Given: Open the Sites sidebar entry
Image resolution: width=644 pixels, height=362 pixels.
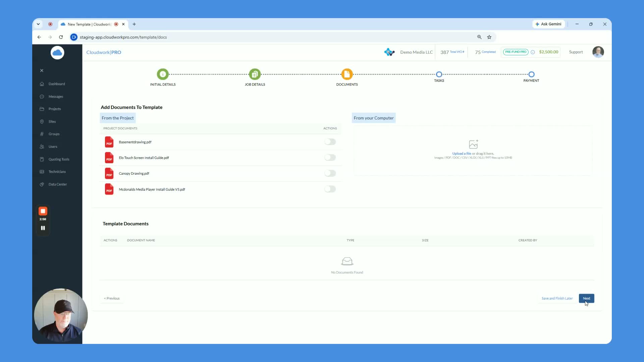Looking at the screenshot, I should [52, 122].
